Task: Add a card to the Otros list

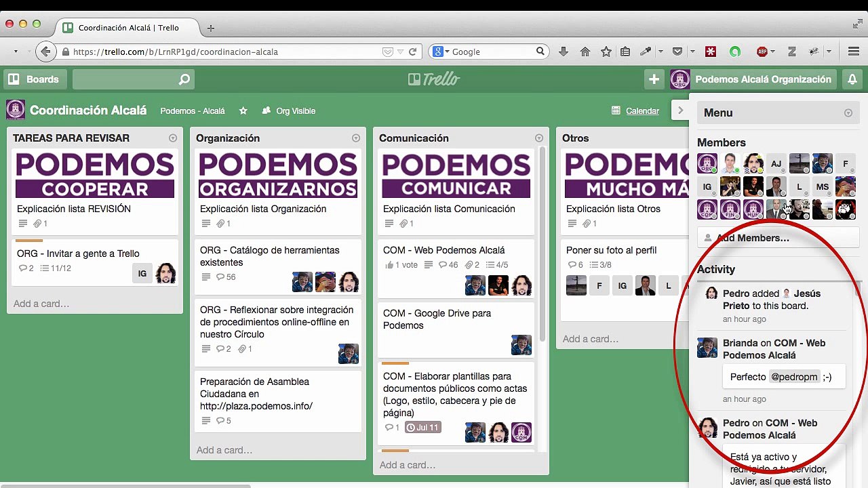Action: (591, 339)
